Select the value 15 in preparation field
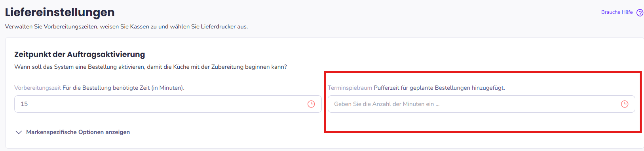Viewport: 644px width, 151px height. coord(24,104)
